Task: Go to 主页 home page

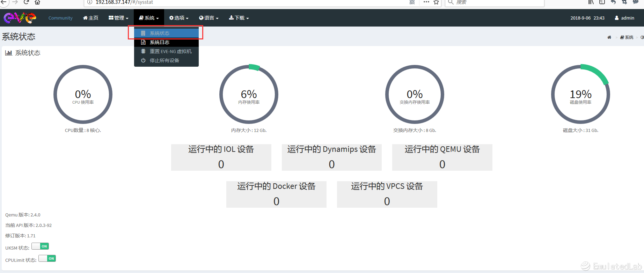Action: [x=90, y=18]
